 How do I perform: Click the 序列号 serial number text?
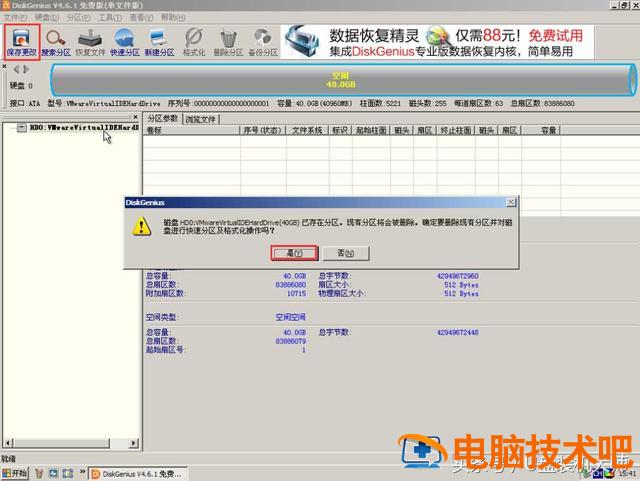218,103
